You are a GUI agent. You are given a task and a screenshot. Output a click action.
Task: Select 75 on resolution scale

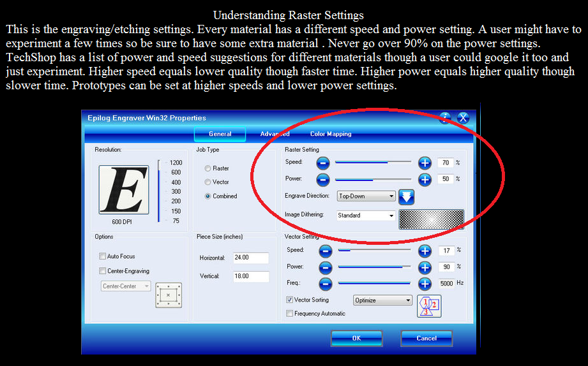[x=176, y=221]
